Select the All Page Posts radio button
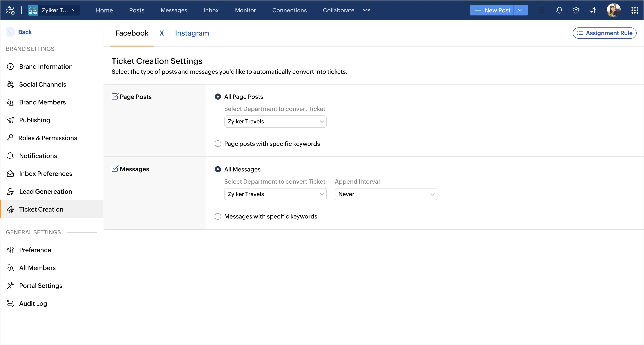Screen dimensions: 644x345 218,97
